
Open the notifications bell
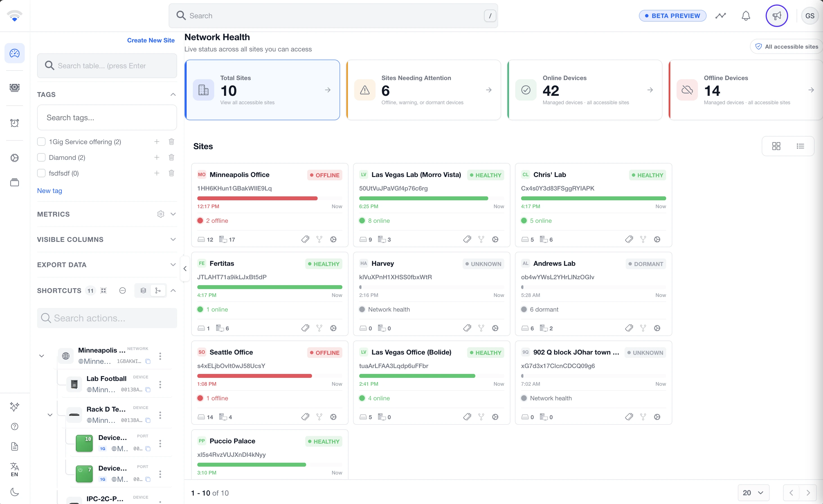(746, 16)
